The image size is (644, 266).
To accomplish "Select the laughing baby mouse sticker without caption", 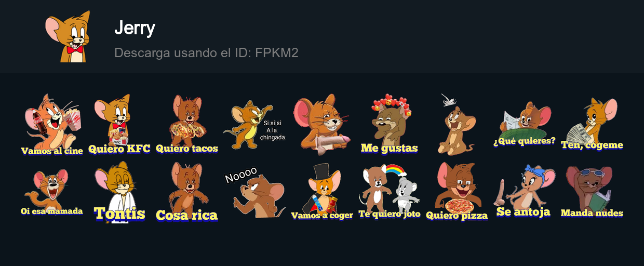I will pyautogui.click(x=457, y=125).
